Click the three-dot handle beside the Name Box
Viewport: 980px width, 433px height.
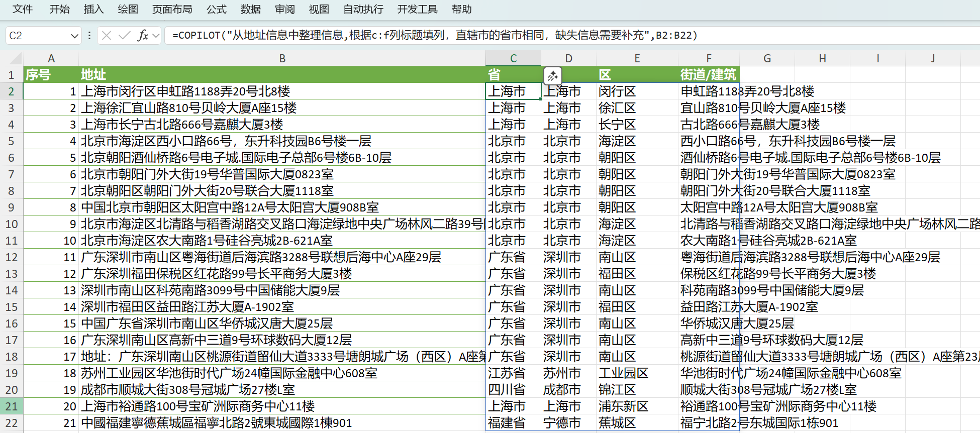click(x=89, y=35)
